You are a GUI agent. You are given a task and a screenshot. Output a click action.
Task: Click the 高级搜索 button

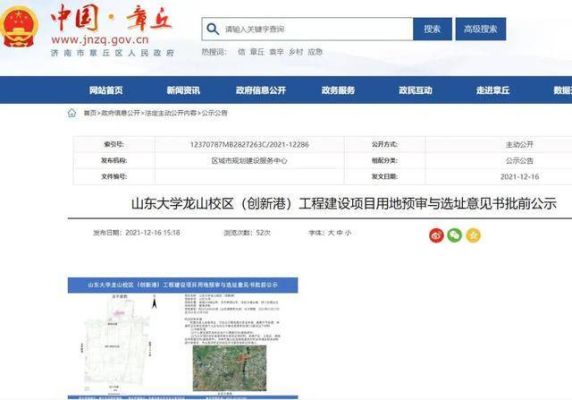click(481, 29)
